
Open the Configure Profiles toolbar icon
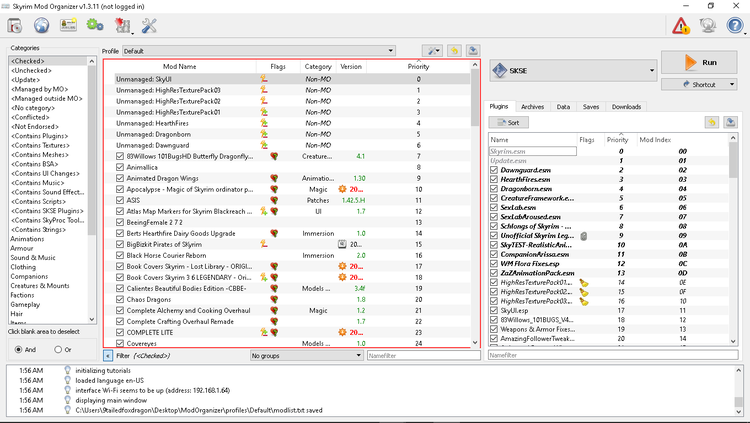click(68, 25)
